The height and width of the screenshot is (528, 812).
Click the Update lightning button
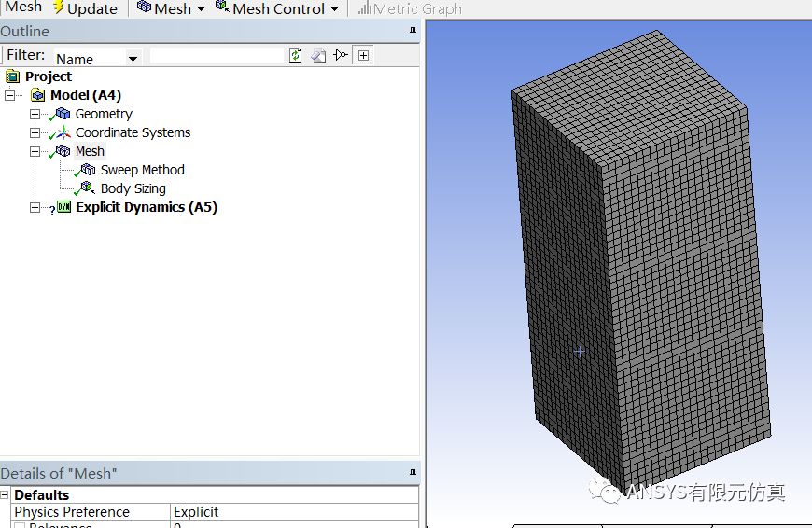[x=86, y=8]
